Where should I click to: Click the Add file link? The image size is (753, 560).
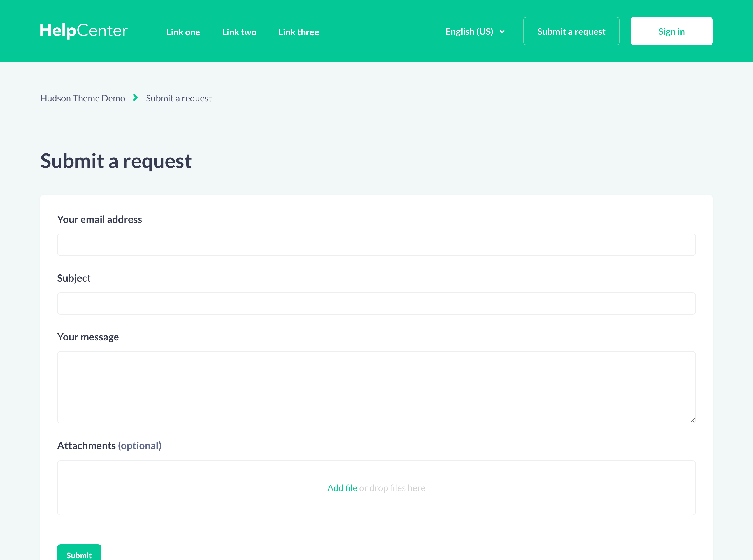point(342,488)
